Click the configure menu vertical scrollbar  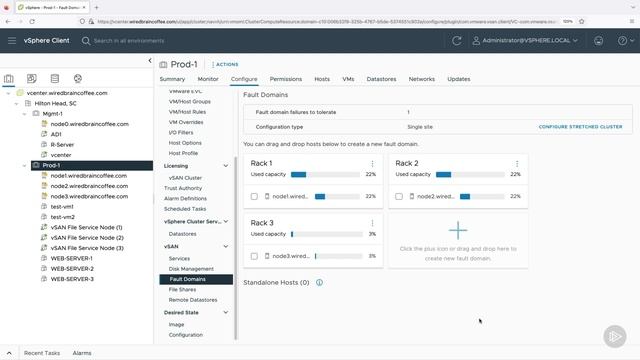(x=235, y=248)
